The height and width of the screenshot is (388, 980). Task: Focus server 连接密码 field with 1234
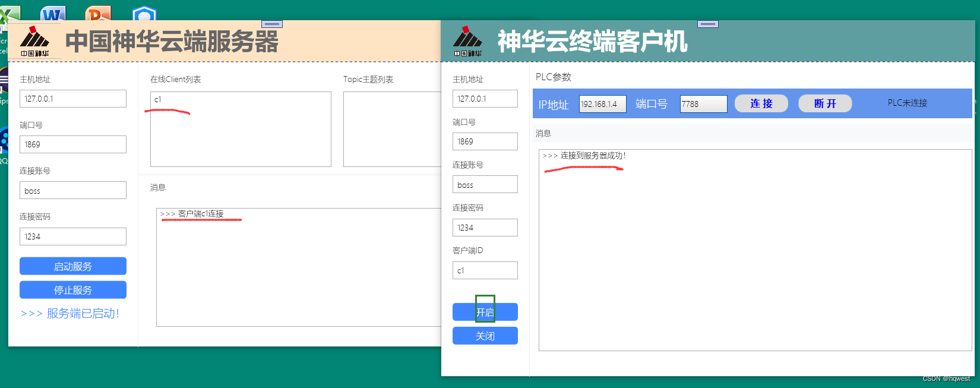[x=73, y=236]
